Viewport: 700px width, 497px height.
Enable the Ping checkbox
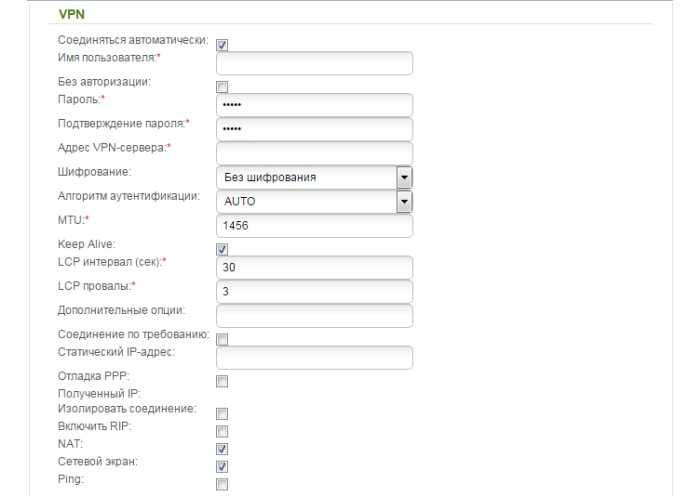pyautogui.click(x=222, y=484)
